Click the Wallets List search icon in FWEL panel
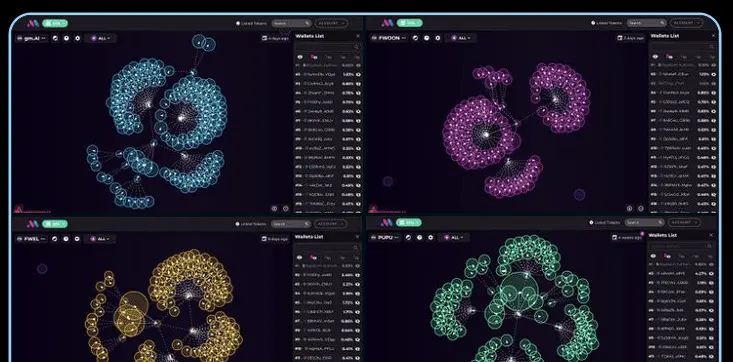Screen dimensions: 733x362 [x=355, y=248]
